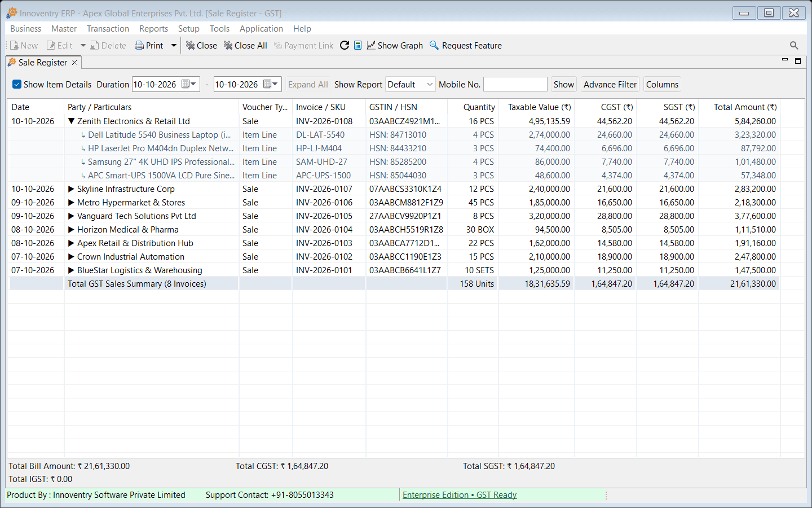The width and height of the screenshot is (812, 508).
Task: Click the Delete toolbar icon
Action: (x=95, y=46)
